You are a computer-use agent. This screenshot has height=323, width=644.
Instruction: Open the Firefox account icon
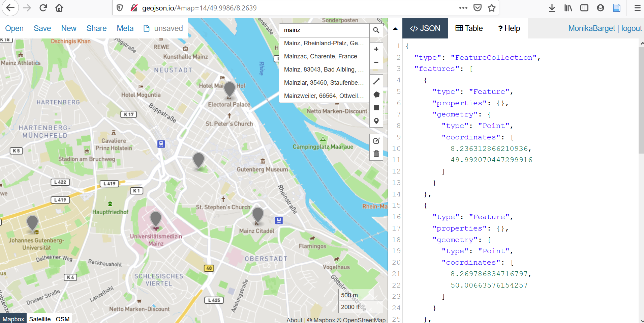tap(601, 8)
